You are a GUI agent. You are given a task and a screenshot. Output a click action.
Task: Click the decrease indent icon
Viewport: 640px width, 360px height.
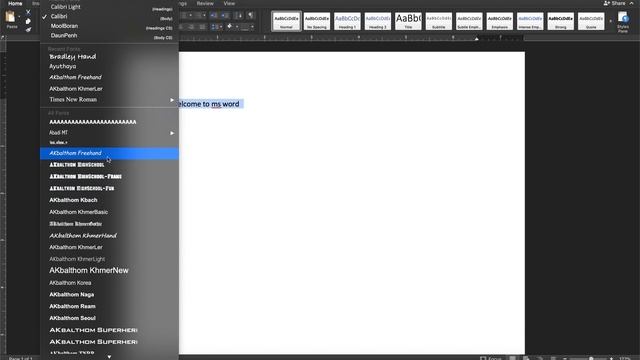tap(213, 16)
